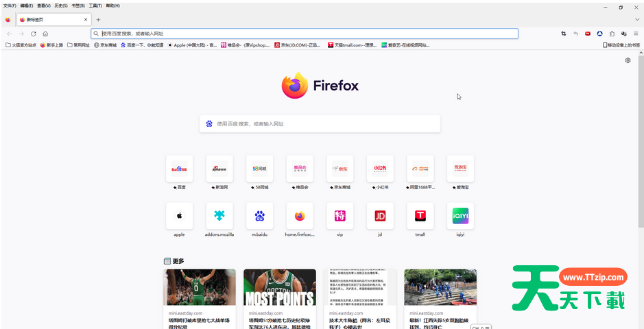Open the 百度 top site tile
Viewport: 644px width, 329px height.
(x=179, y=169)
